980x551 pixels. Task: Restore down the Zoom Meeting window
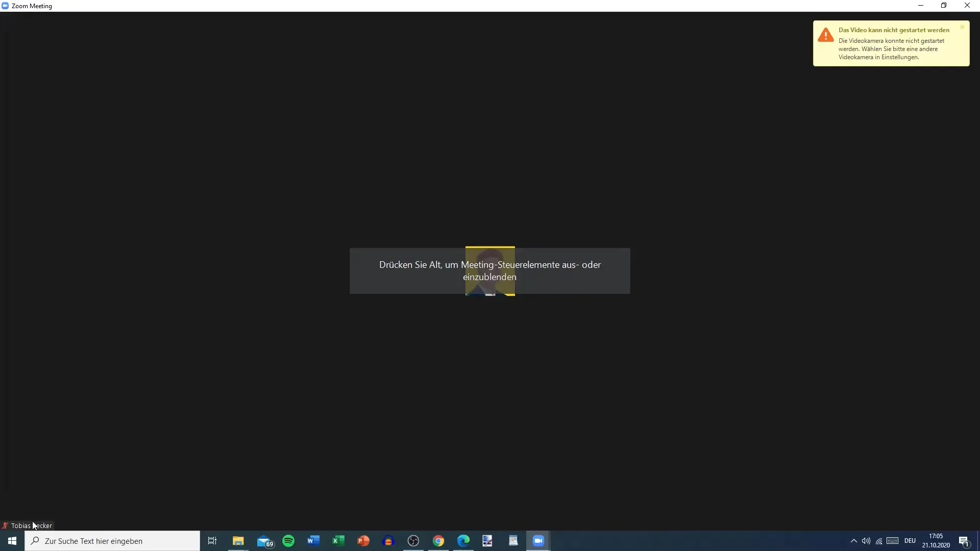[x=944, y=6]
